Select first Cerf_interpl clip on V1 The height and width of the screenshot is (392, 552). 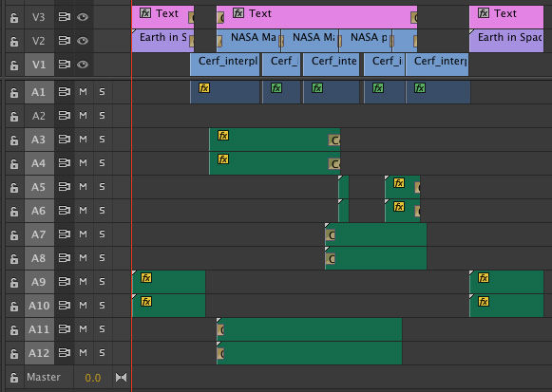224,65
